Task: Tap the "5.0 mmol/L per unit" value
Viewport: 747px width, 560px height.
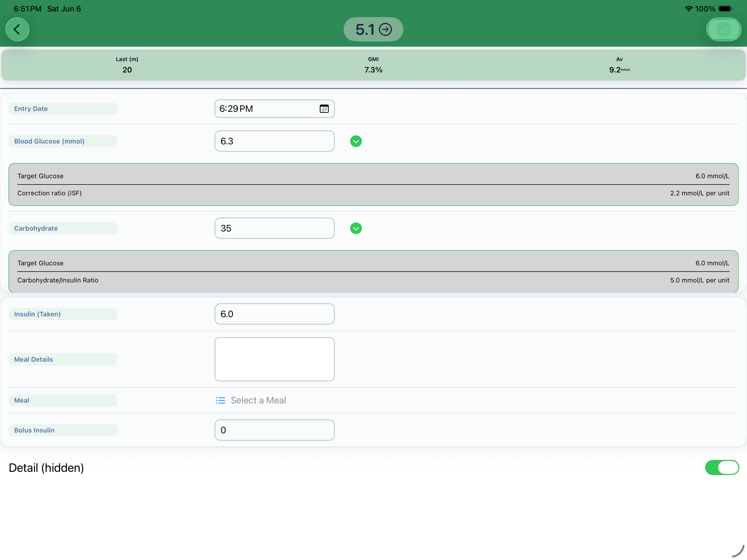Action: [x=700, y=280]
